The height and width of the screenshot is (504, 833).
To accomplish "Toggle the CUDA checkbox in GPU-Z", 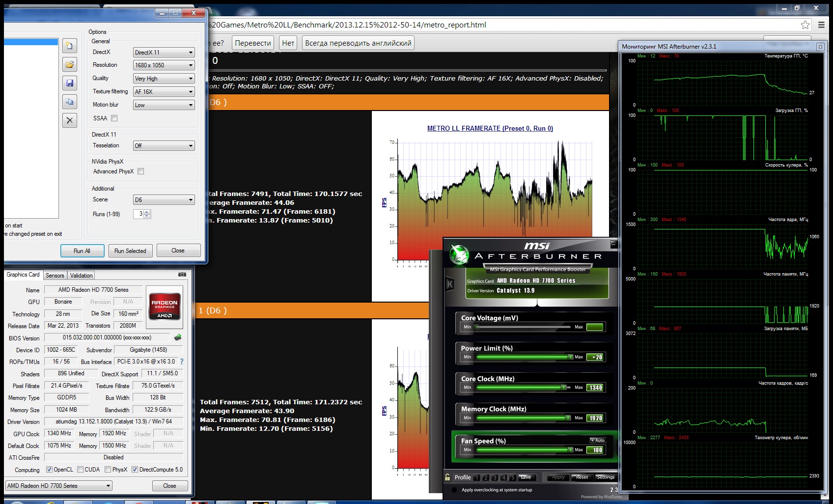I will [80, 470].
